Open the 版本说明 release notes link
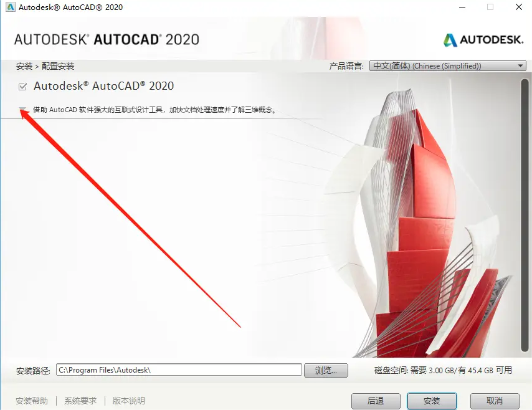Viewport: 532px width, 410px height. (128, 401)
